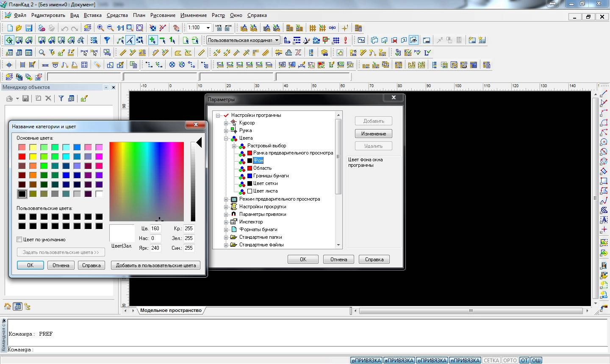Click the zoom out magnifier icon
This screenshot has height=364, width=610.
click(x=110, y=28)
